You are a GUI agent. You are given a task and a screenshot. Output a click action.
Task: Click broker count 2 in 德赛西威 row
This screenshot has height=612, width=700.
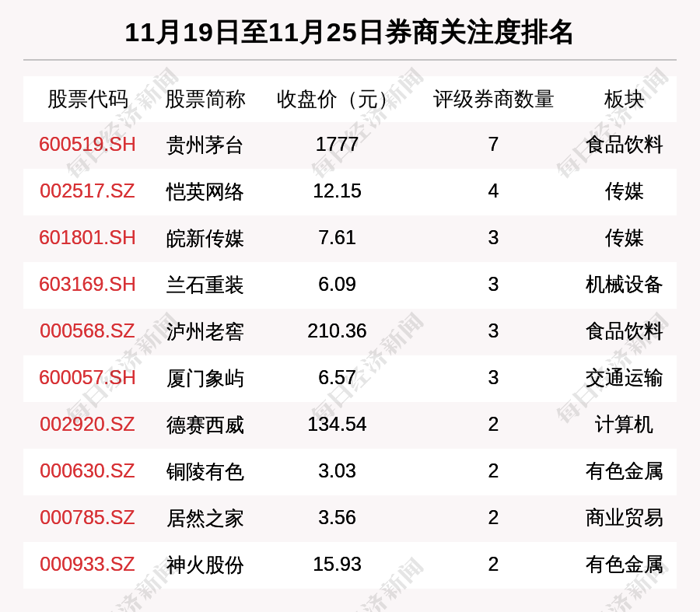point(493,424)
